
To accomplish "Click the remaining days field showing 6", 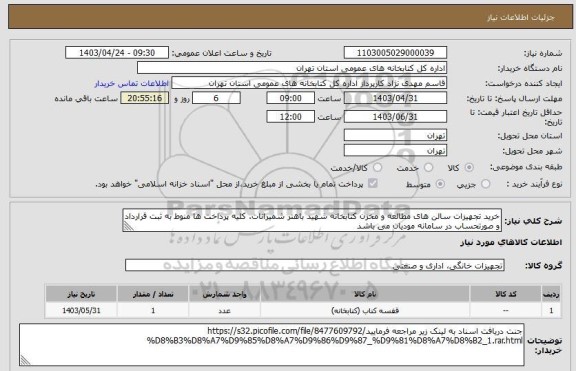I will (x=216, y=98).
